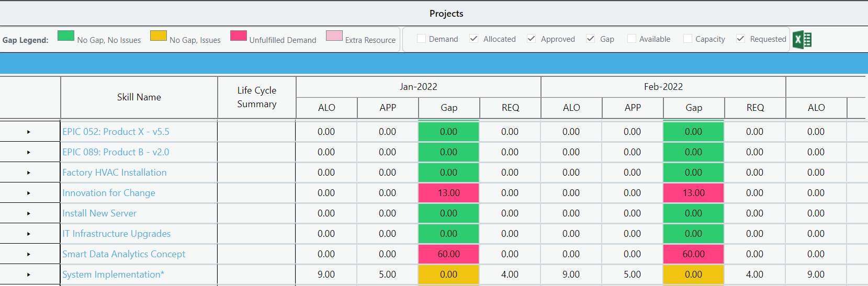Click the Skill Name column header
Image resolution: width=868 pixels, height=286 pixels.
coord(139,97)
